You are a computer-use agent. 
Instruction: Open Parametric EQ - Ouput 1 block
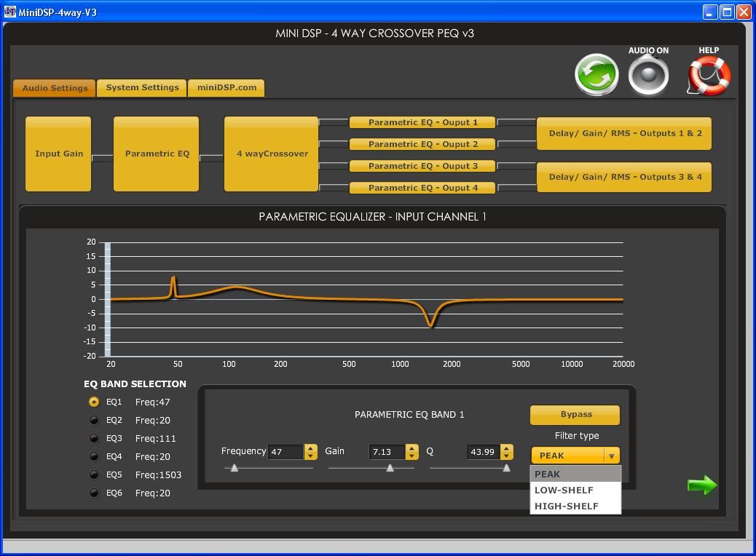click(x=422, y=122)
